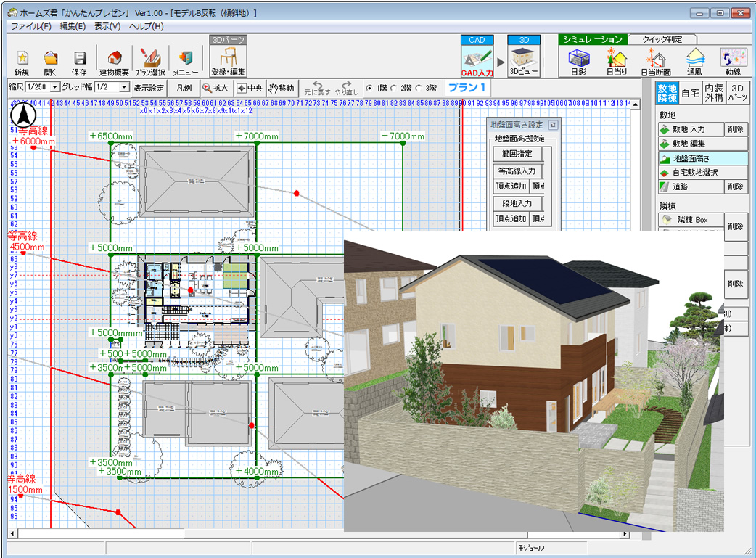Screen dimensions: 756x558
Task: Select 敷地 入力 site input tool
Action: click(x=691, y=129)
